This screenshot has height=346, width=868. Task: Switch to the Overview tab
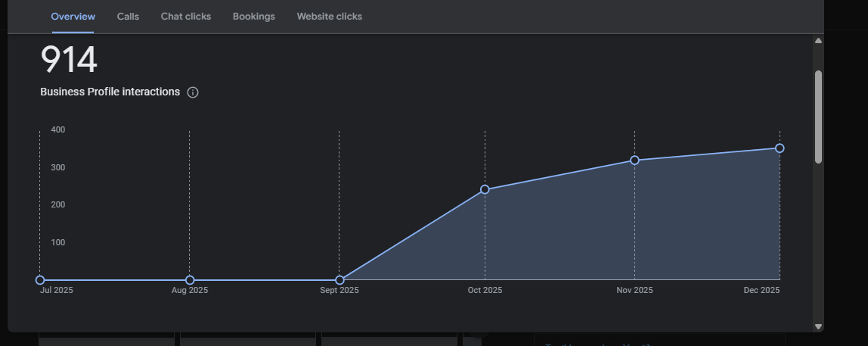point(73,16)
